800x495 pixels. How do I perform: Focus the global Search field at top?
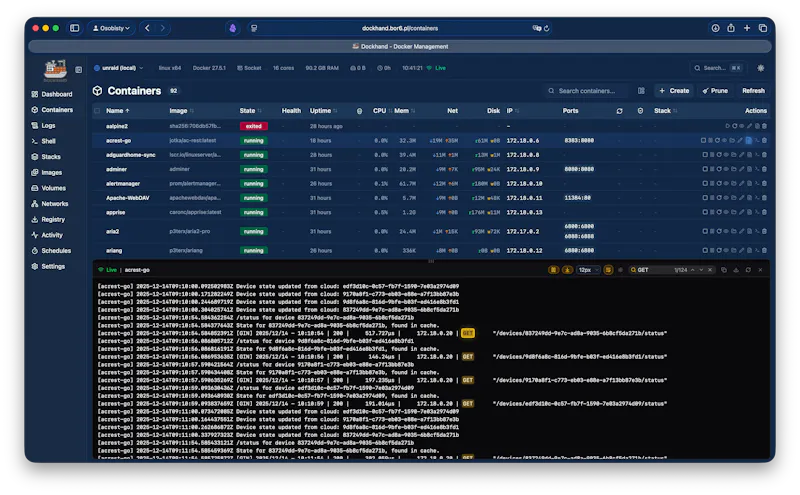pyautogui.click(x=717, y=68)
